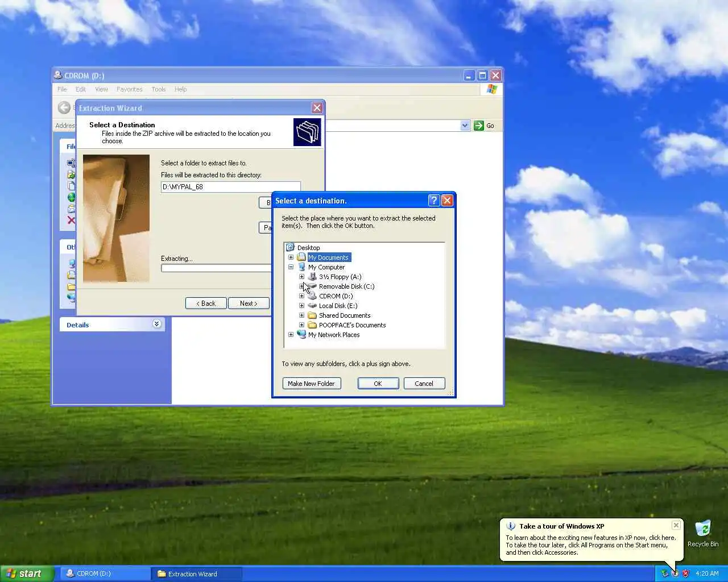Viewport: 728px width, 582px height.
Task: Open the Help menu
Action: (x=181, y=89)
